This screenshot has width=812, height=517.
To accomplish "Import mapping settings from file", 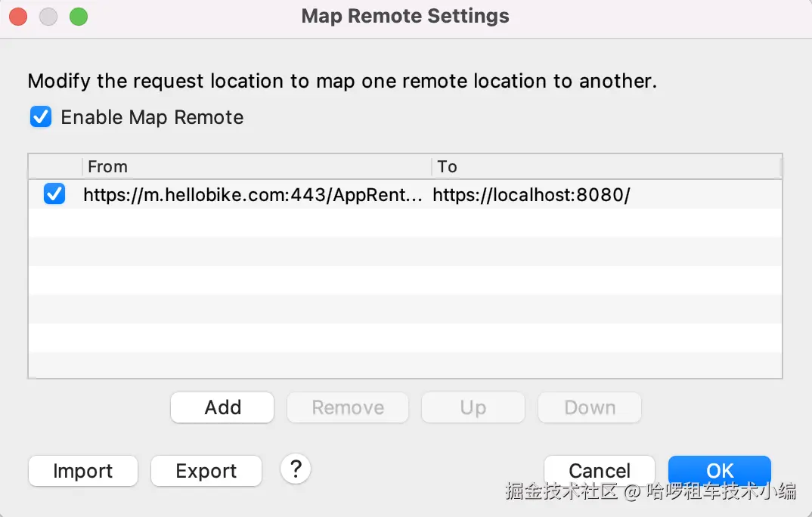I will pos(83,471).
